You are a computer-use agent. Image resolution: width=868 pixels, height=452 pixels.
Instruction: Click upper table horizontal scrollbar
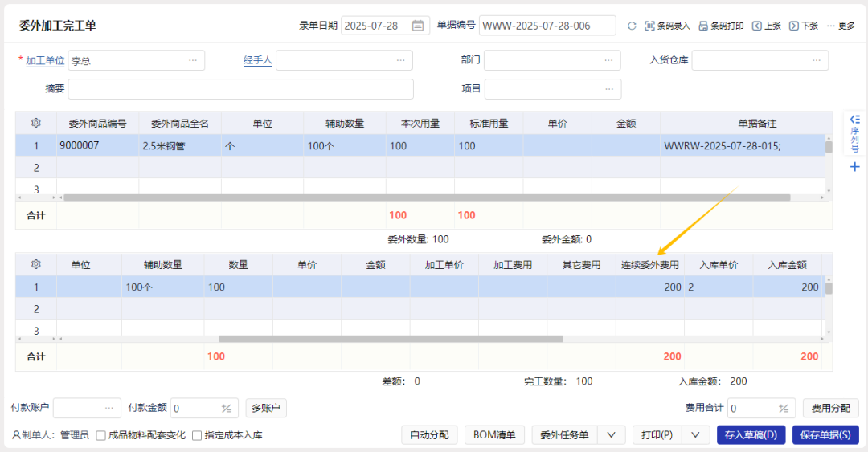point(427,197)
